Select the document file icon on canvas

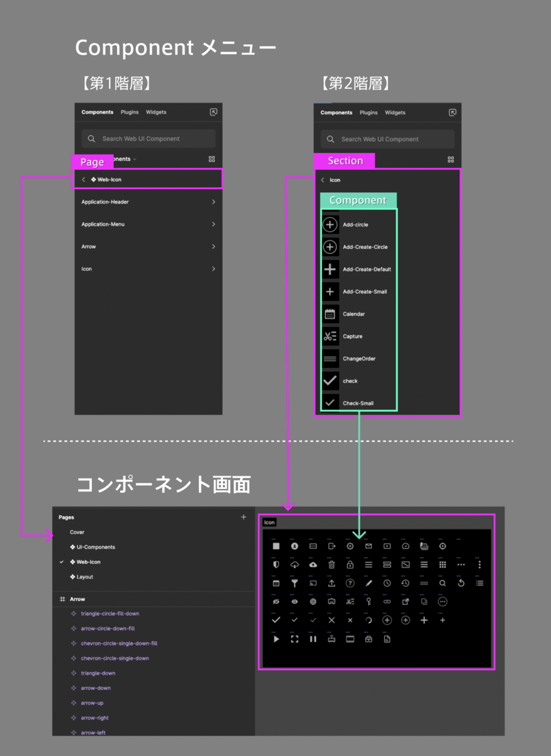(387, 639)
